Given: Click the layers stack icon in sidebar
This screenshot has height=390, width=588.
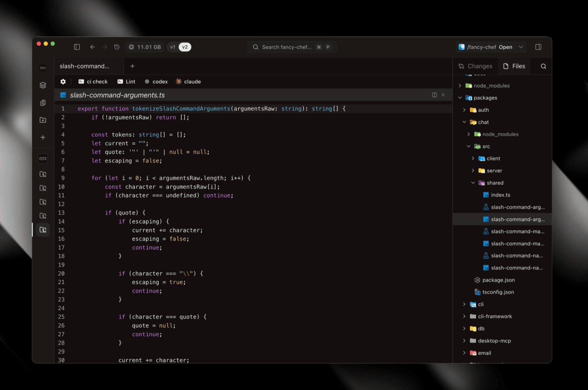Looking at the screenshot, I should (x=43, y=85).
